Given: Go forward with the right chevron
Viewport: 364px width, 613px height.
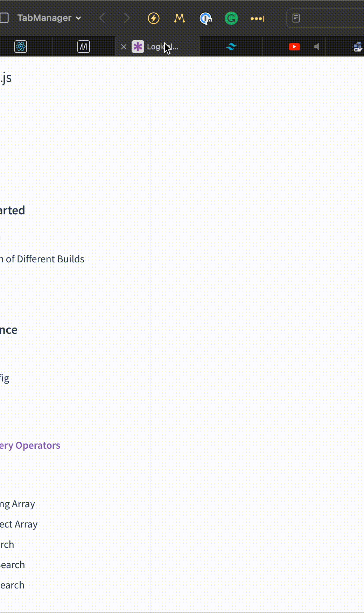Looking at the screenshot, I should [127, 18].
